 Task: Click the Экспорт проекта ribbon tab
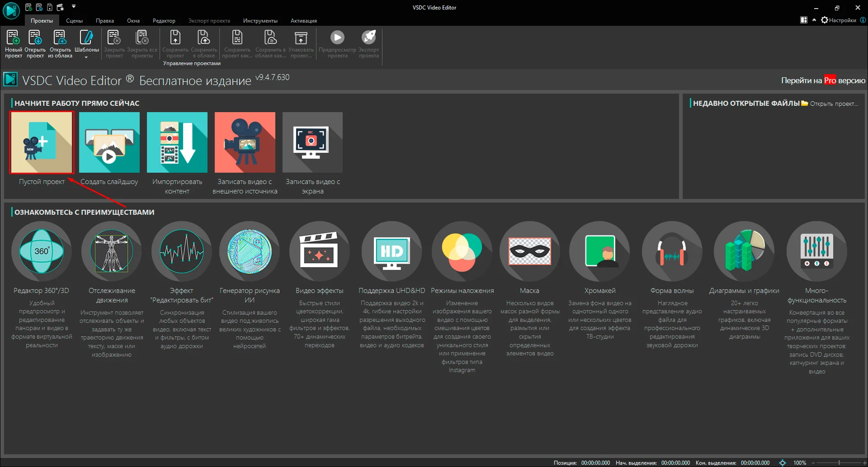point(209,21)
